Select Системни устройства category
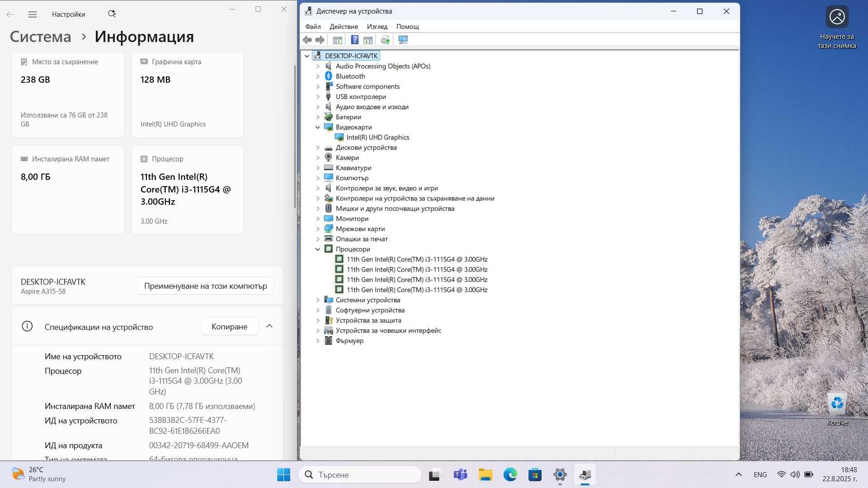 368,300
